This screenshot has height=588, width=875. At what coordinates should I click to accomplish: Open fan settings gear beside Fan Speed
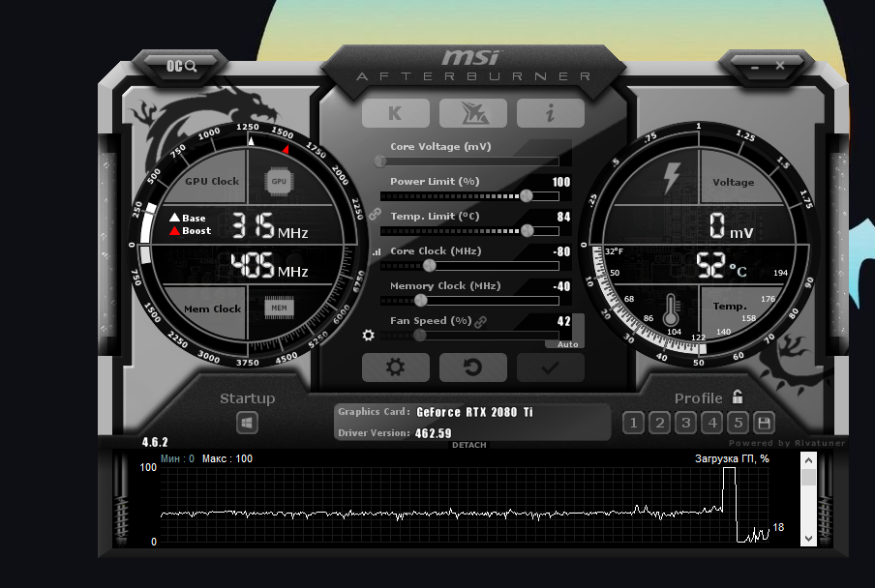(369, 335)
